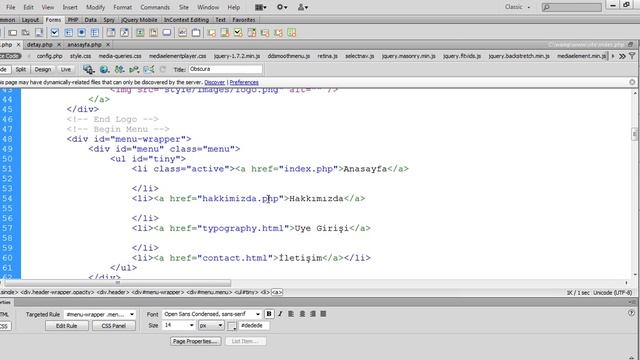Open Page Properties dialog
Screen dimensions: 640x360
(196, 341)
